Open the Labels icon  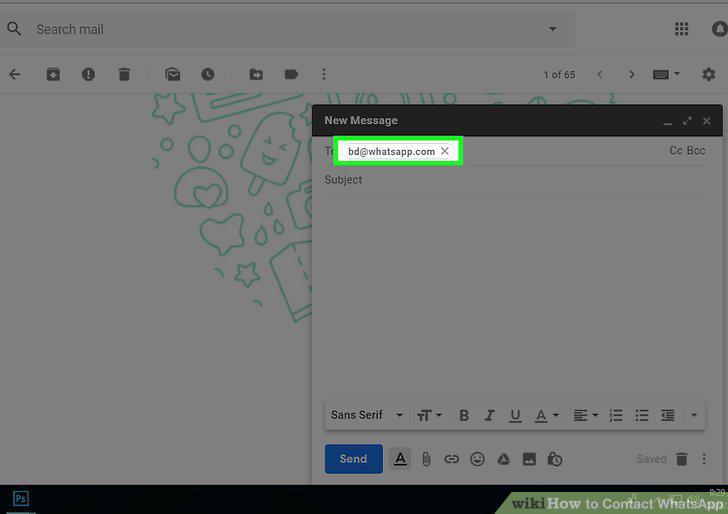coord(291,74)
